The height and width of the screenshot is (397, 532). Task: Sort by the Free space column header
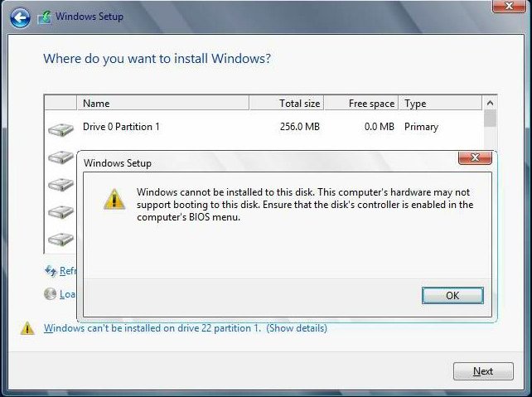tap(361, 103)
